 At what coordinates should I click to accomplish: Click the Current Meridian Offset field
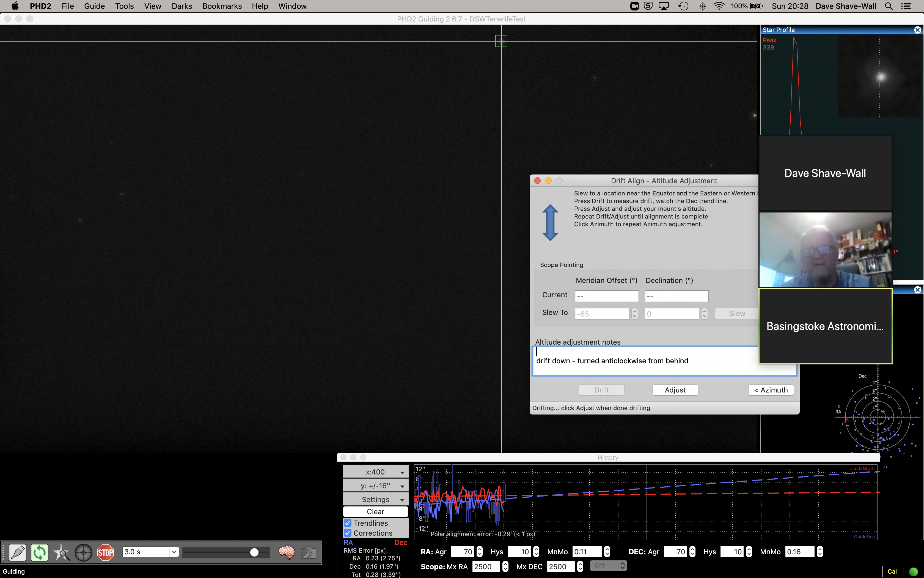[x=606, y=296]
